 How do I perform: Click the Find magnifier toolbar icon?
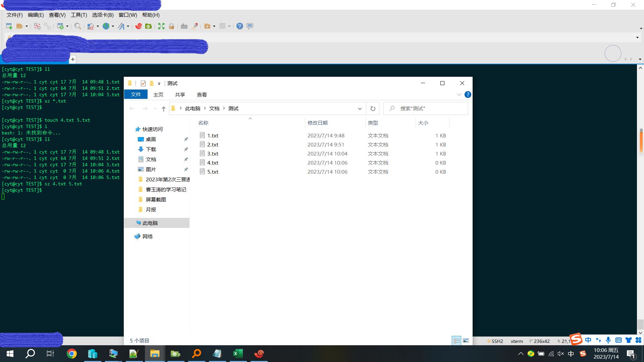[x=78, y=26]
